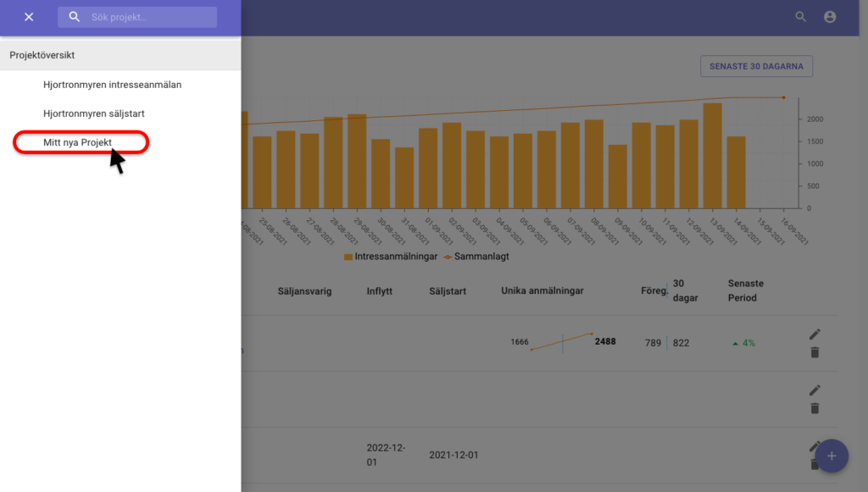Image resolution: width=868 pixels, height=492 pixels.
Task: Add new project with plus button
Action: [x=832, y=456]
